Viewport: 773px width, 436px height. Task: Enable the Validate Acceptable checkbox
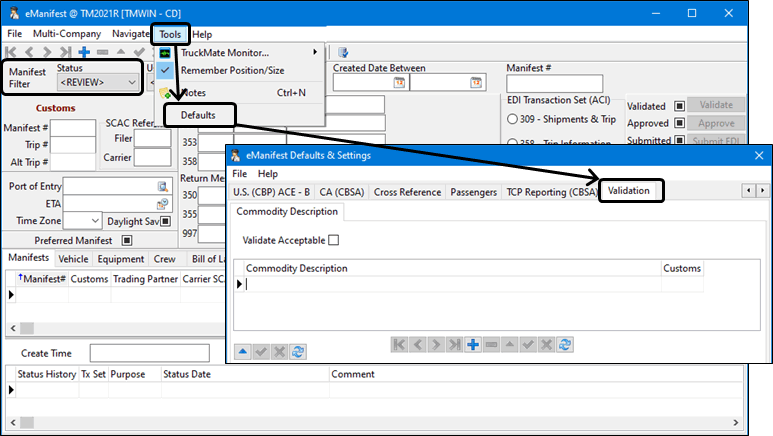[x=334, y=240]
